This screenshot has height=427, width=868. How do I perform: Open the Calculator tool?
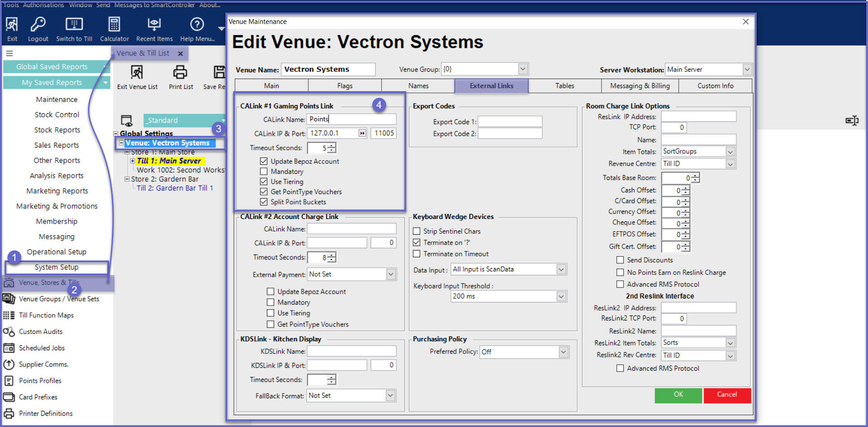[x=114, y=29]
